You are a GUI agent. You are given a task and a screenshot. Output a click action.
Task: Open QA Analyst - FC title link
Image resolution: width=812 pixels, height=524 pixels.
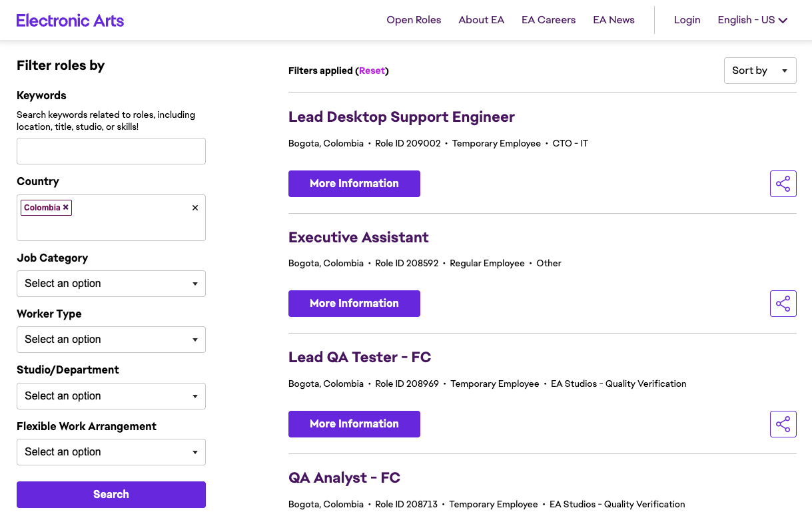point(344,478)
